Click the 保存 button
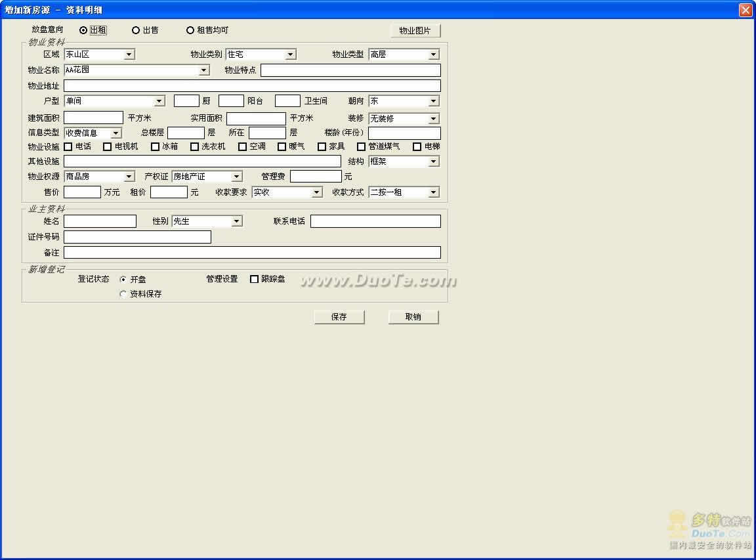Viewport: 756px width, 560px height. tap(339, 316)
